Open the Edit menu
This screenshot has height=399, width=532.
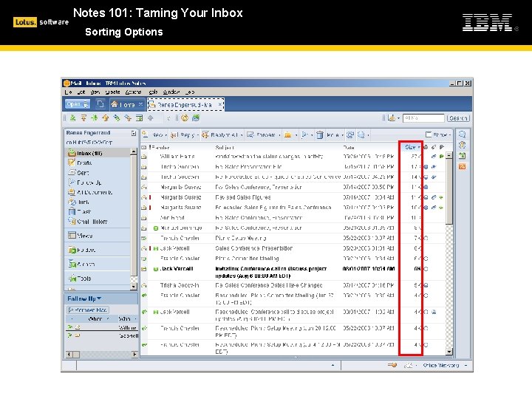click(x=81, y=92)
